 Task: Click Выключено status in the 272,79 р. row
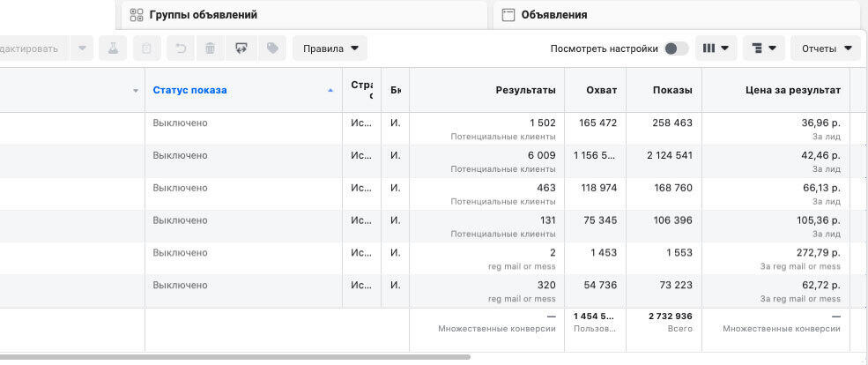[x=180, y=252]
